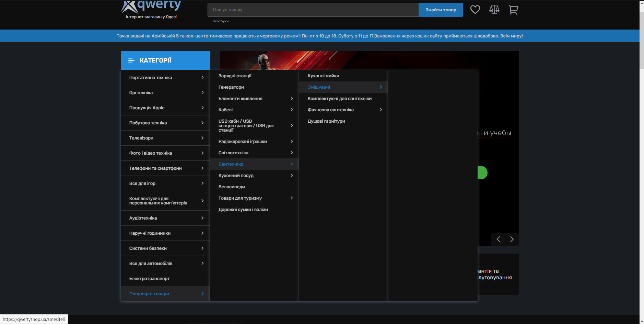The width and height of the screenshot is (644, 324).
Task: Open the shopping cart icon
Action: 513,10
